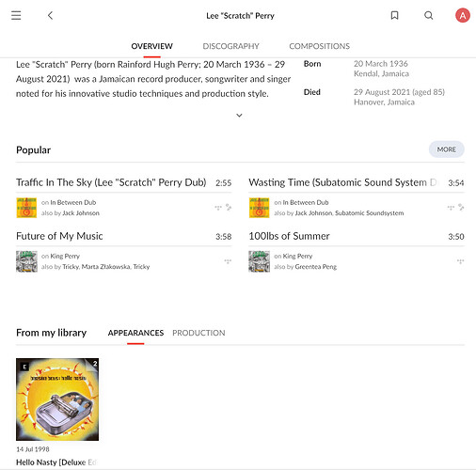Open King Perry album link under Future of My Music

click(65, 256)
